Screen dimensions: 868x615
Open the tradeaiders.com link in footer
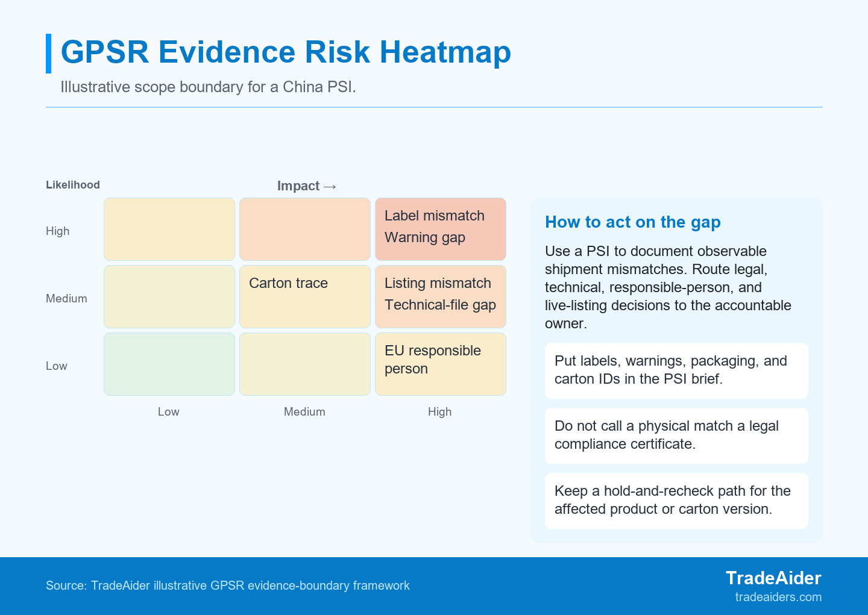point(778,597)
